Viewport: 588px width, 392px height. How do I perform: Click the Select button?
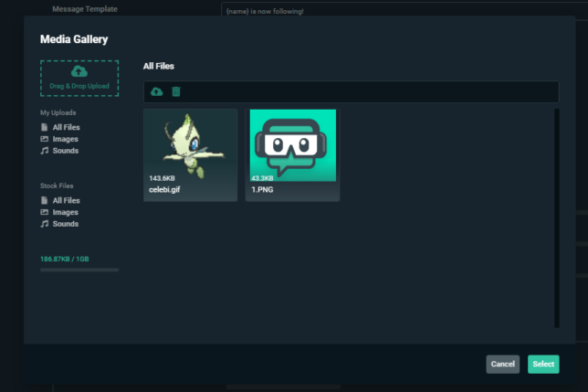[543, 364]
